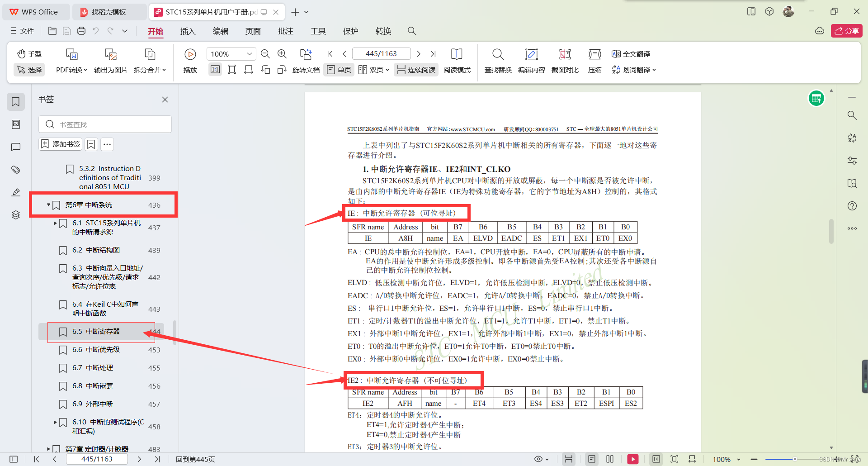Adjust the status bar zoom slider
The image size is (868, 466).
coord(794,459)
